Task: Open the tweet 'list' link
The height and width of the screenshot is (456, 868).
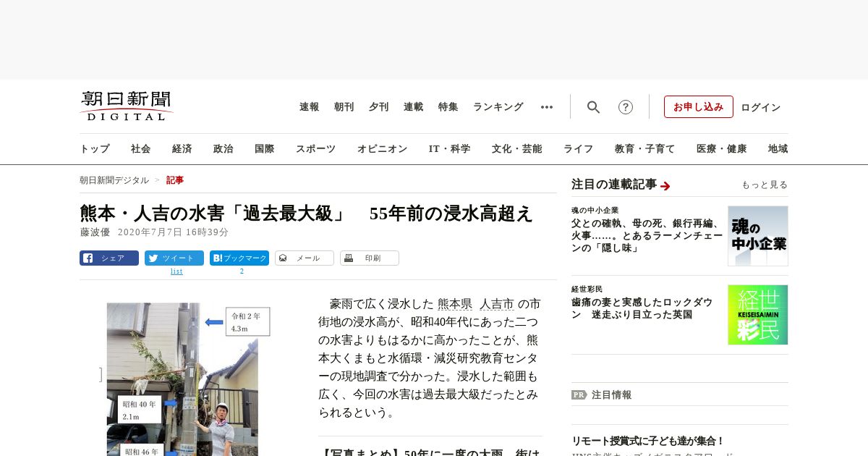Action: [x=176, y=271]
